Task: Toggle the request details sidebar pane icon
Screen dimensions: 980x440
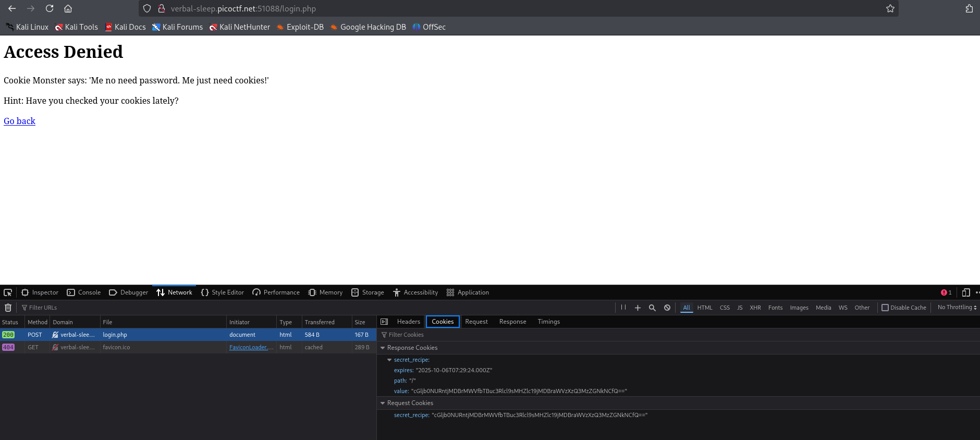Action: click(384, 322)
